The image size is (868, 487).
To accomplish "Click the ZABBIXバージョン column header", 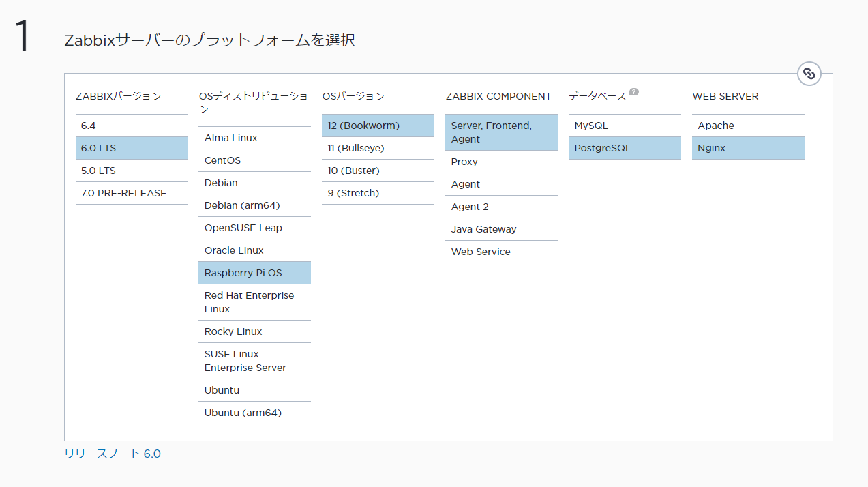I will pos(118,96).
